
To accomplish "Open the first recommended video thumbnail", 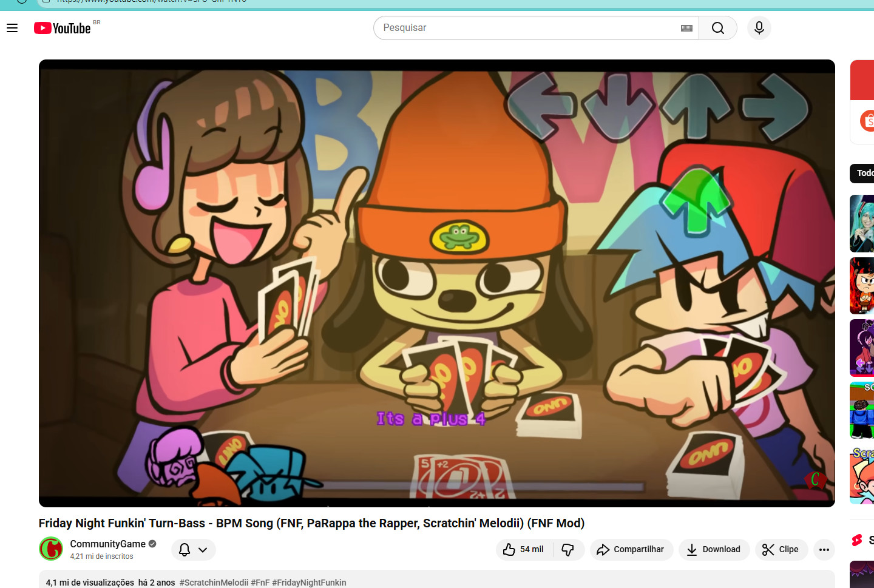I will 862,223.
